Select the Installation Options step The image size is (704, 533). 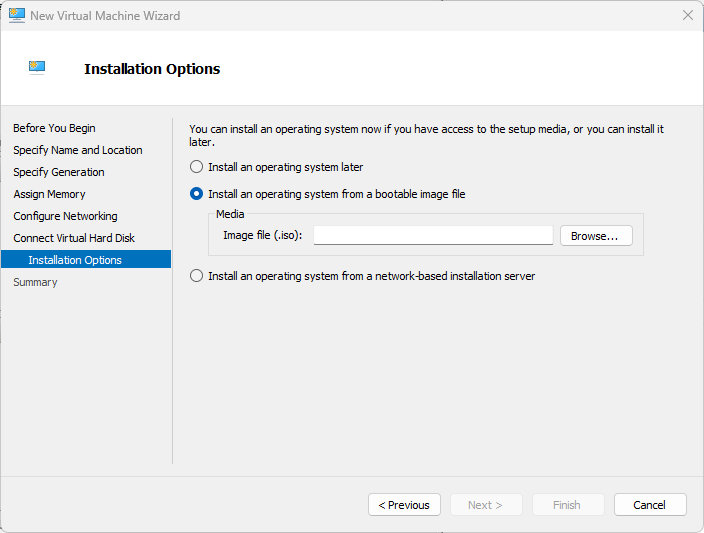[x=86, y=260]
